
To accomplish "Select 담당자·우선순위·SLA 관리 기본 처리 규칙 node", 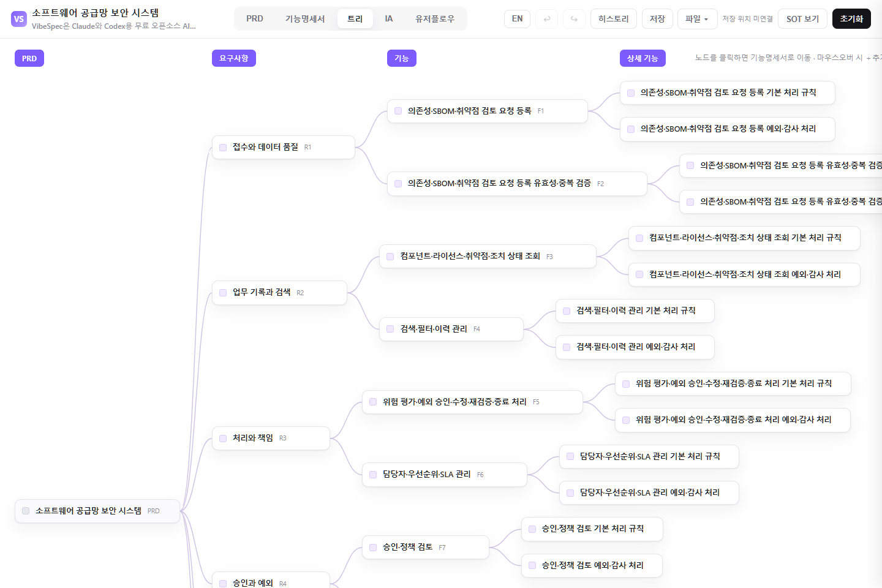I will click(649, 456).
